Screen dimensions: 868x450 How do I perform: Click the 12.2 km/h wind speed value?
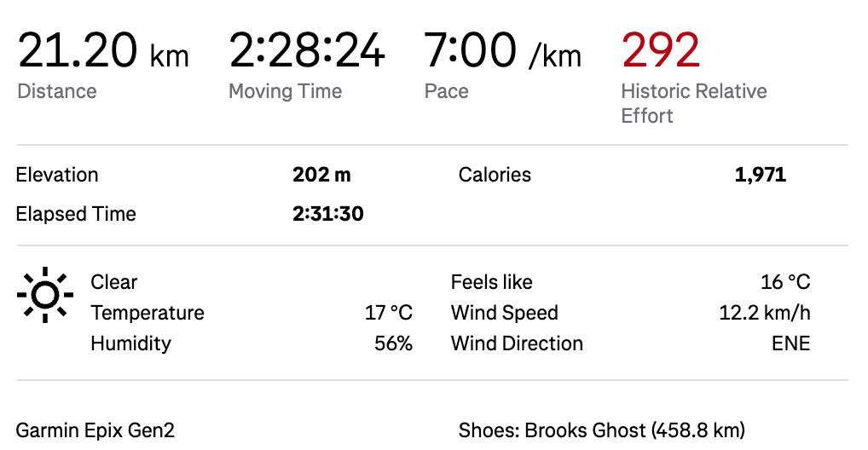(x=764, y=313)
